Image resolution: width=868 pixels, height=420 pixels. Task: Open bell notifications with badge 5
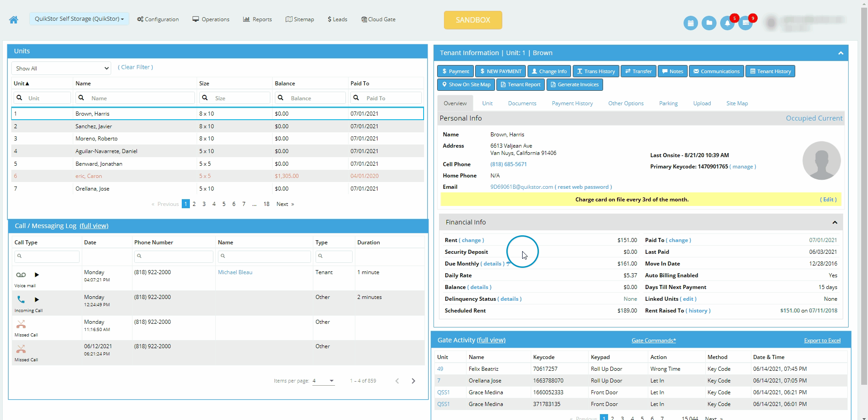(x=727, y=23)
